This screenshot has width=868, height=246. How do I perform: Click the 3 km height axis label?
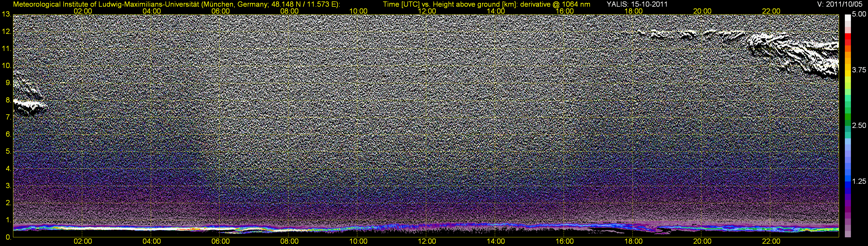8,186
